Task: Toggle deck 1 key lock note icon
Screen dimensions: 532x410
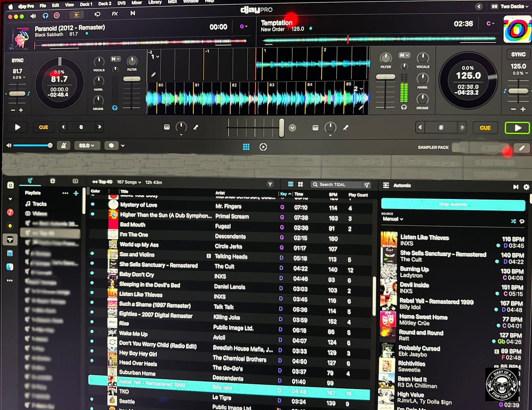Action: (28, 94)
